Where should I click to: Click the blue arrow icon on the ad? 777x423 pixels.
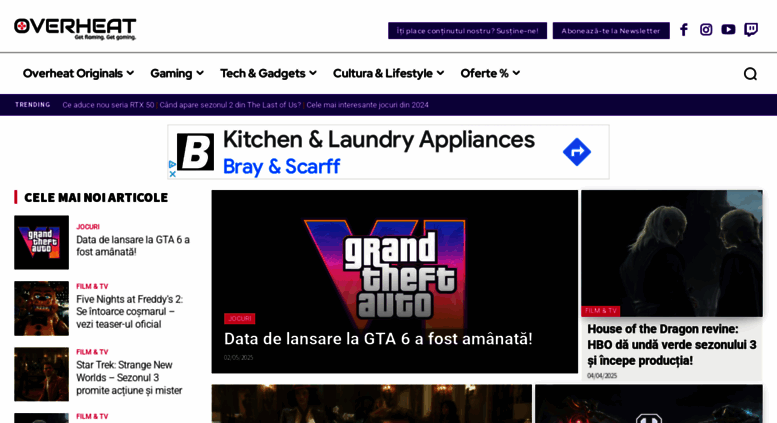[x=577, y=152]
